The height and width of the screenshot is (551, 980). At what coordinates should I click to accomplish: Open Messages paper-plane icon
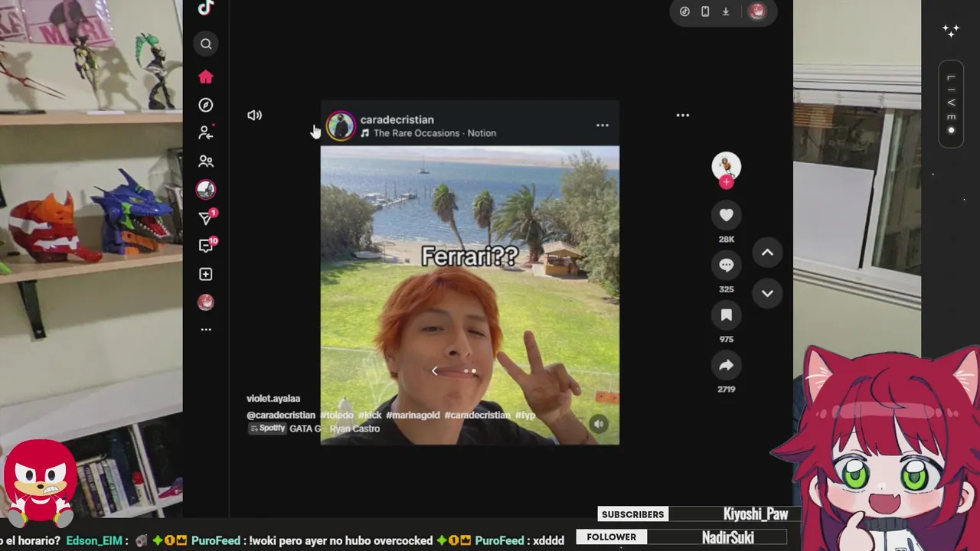pos(205,218)
